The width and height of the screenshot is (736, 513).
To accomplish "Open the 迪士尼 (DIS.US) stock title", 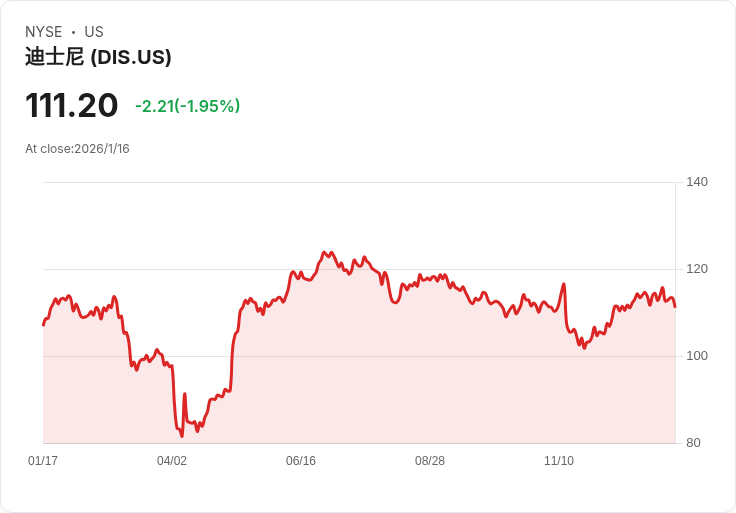I will (98, 57).
